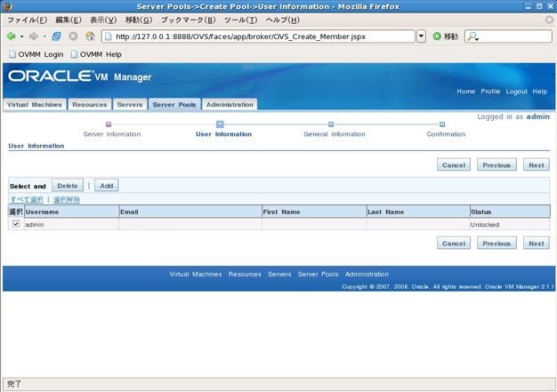This screenshot has width=557, height=392.
Task: Open the Profile link in header
Action: [490, 92]
